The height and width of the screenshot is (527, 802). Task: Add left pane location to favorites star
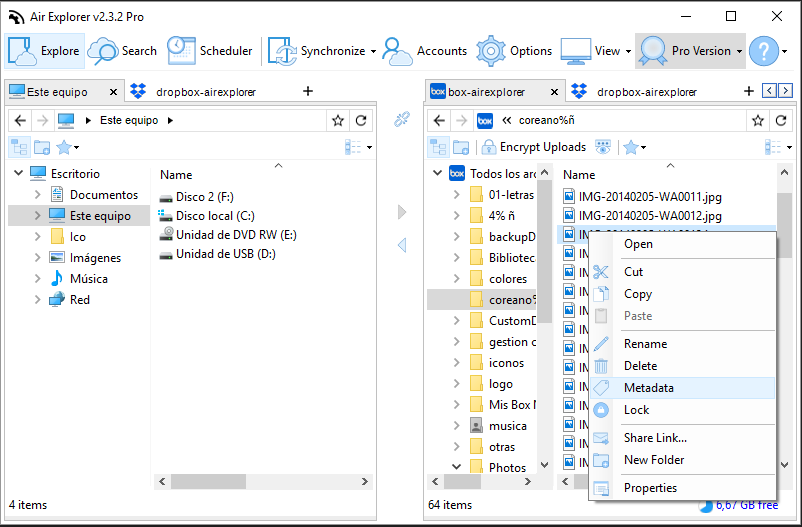coord(338,120)
